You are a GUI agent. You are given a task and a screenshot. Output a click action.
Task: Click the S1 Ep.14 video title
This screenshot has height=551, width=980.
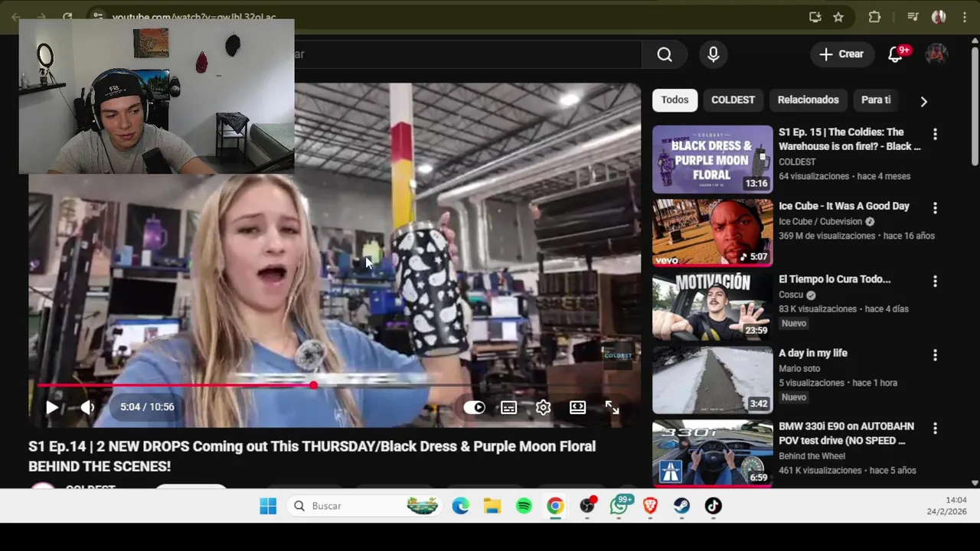312,456
